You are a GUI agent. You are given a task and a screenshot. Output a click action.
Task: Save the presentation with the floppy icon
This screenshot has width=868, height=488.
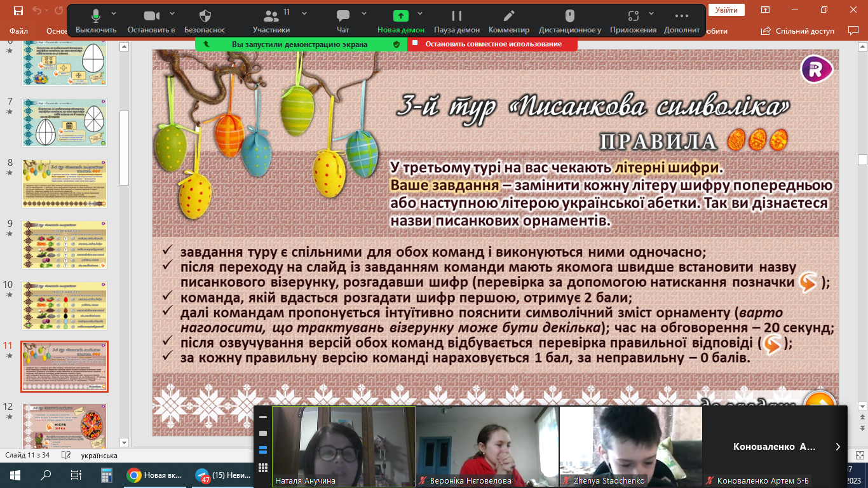18,10
